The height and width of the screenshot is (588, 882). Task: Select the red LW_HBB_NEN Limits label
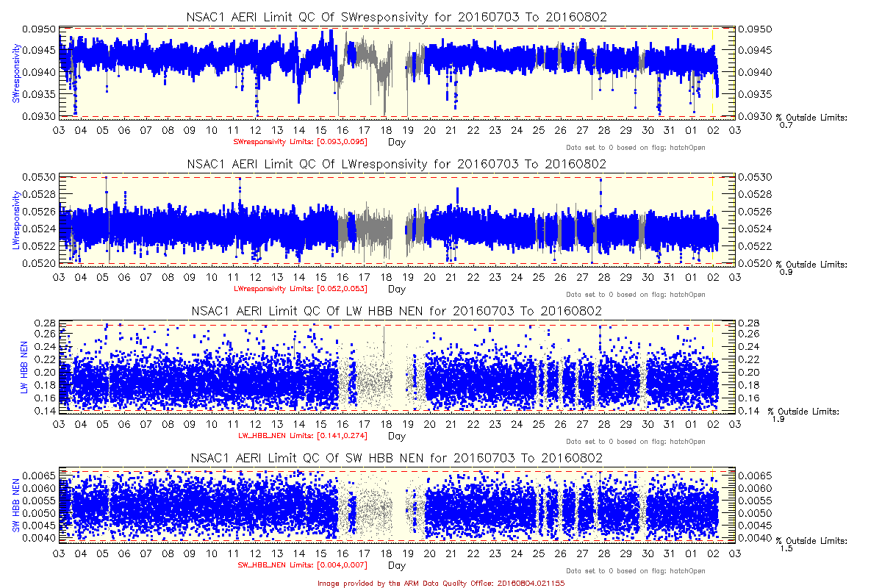tap(300, 436)
